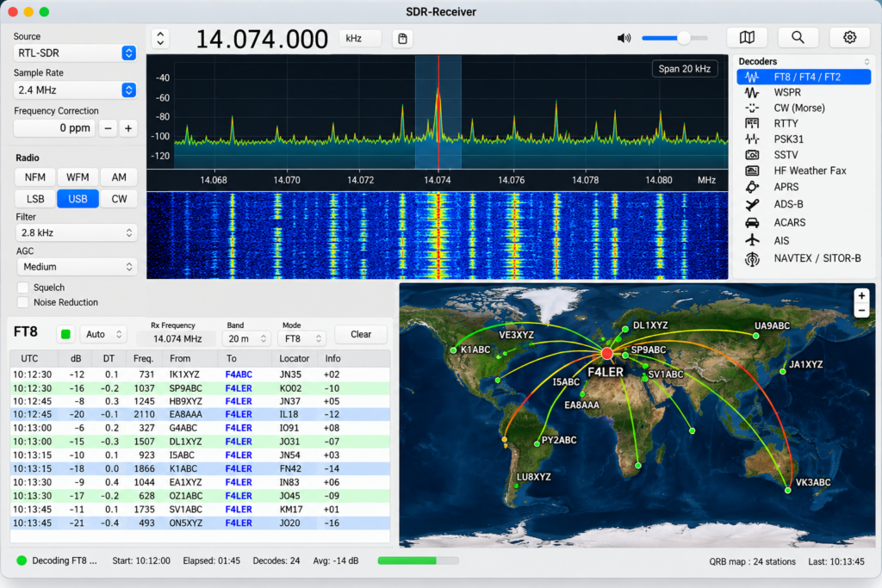Screen dimensions: 882x588
Task: Click the 14.074.000 frequency display
Action: tap(262, 39)
